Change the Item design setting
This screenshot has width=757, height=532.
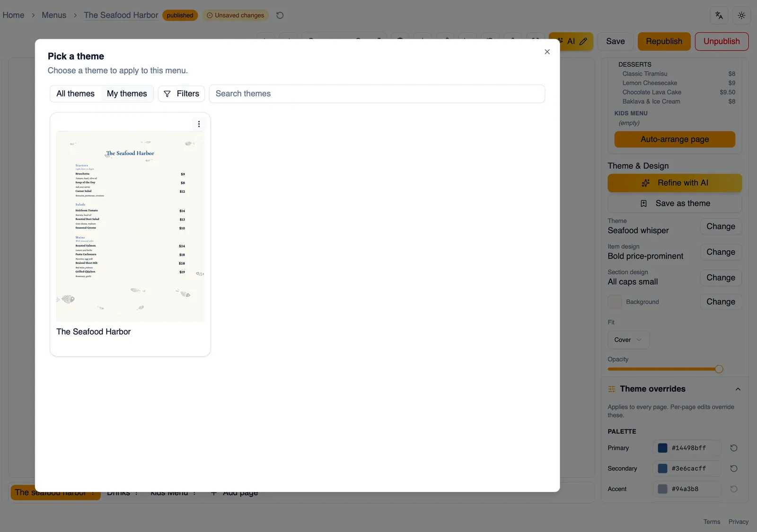(x=721, y=252)
